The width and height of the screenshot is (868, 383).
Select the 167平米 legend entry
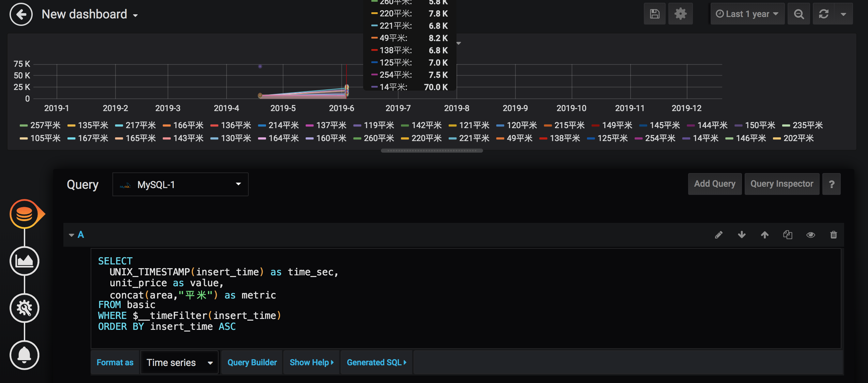[x=93, y=138]
